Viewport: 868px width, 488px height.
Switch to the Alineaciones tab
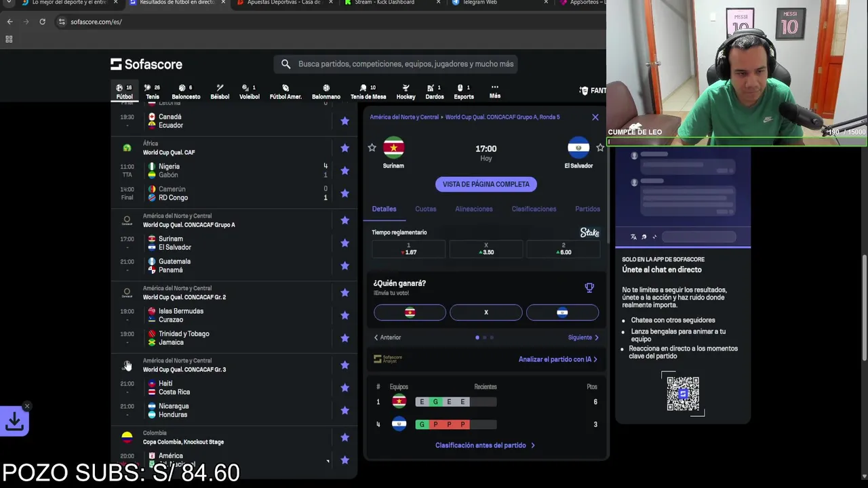tap(474, 209)
